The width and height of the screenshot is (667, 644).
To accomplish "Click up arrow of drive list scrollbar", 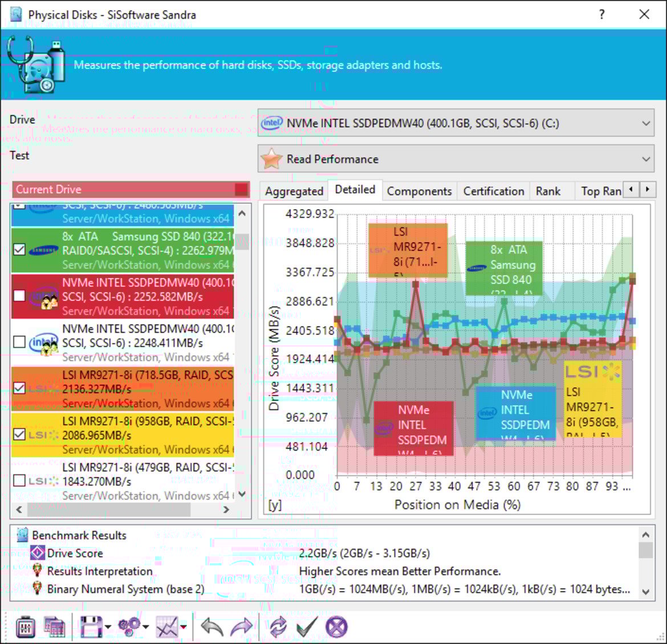I will point(242,214).
